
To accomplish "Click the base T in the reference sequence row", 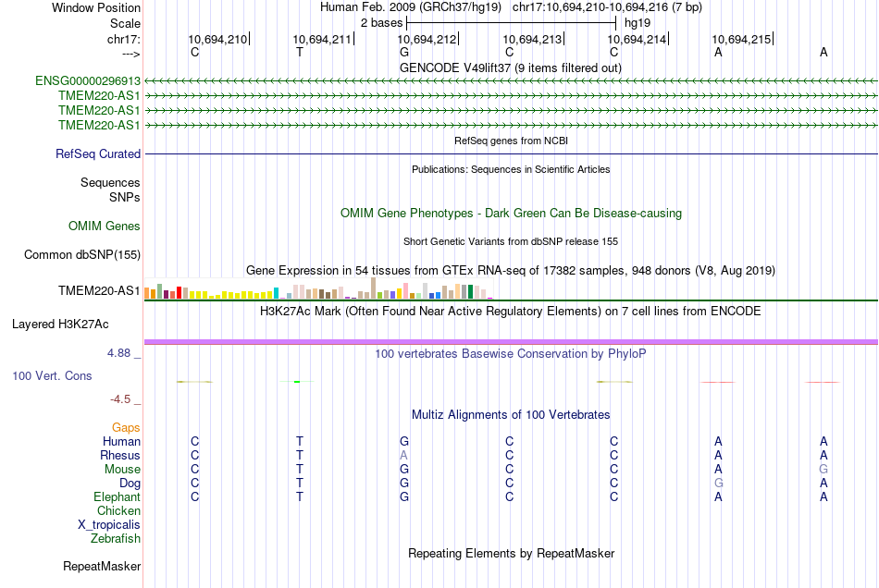I will pos(300,52).
